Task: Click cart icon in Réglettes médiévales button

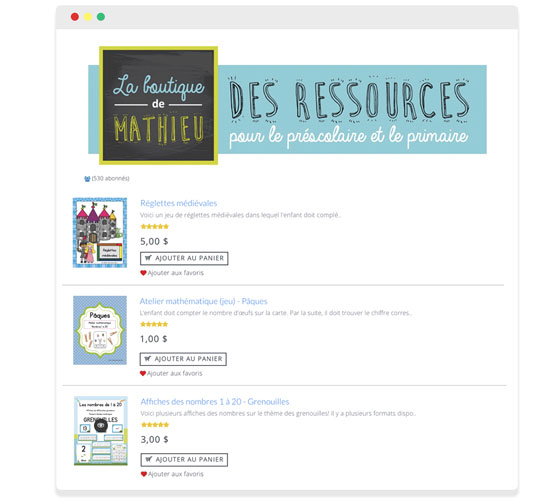Action: click(149, 258)
